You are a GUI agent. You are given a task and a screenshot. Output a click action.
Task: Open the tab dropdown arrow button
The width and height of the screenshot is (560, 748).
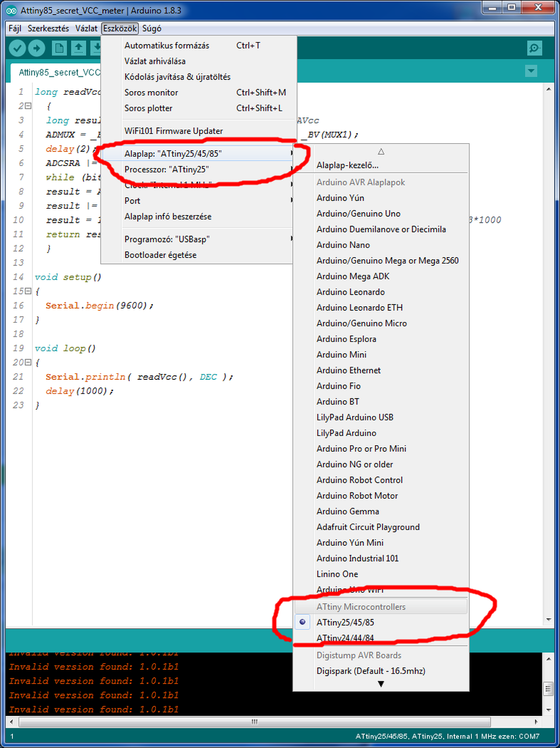pos(531,71)
